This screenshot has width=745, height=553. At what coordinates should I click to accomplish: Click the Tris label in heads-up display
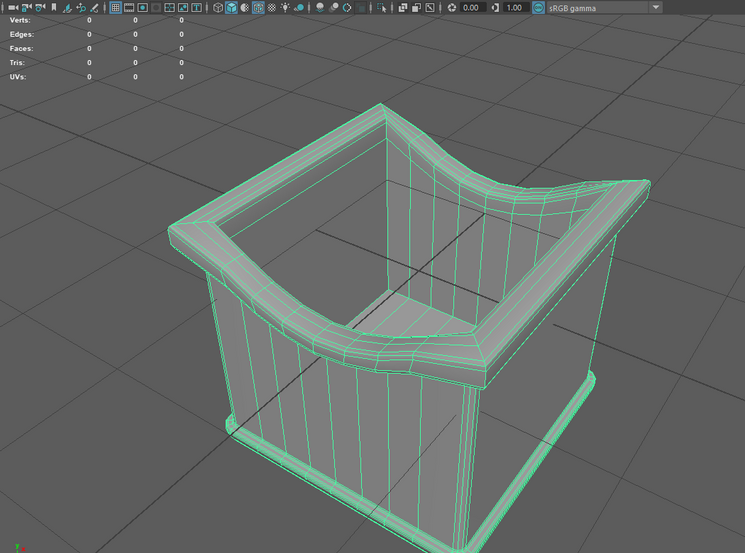(17, 63)
